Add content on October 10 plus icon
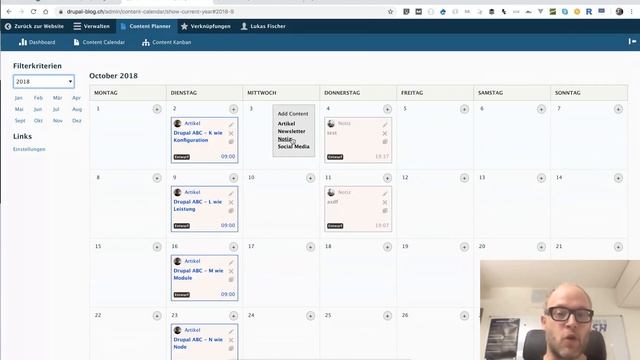The width and height of the screenshot is (640, 360). (x=311, y=178)
